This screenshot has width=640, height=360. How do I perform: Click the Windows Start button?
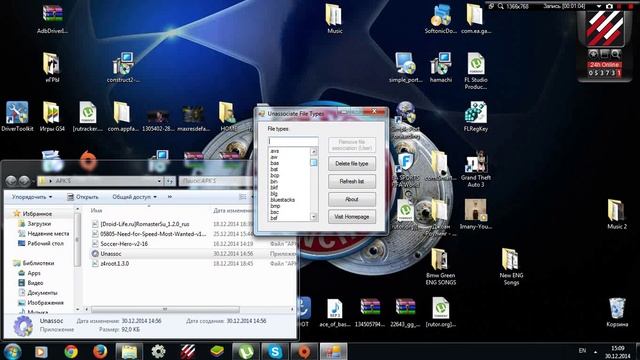[12, 351]
